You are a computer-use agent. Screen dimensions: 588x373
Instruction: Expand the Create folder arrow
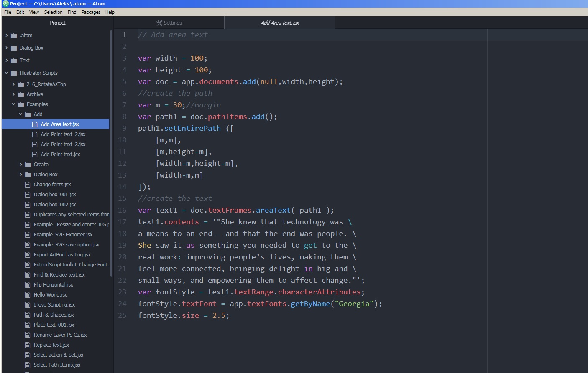[x=21, y=165]
